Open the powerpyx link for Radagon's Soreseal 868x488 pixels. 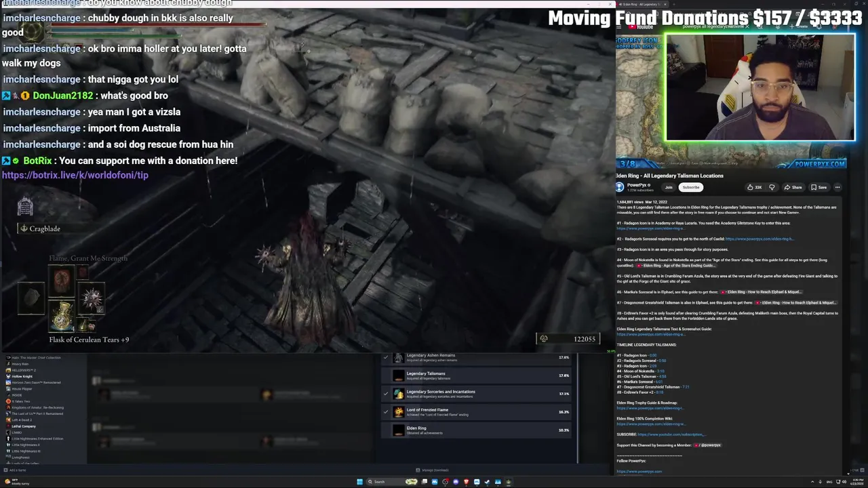pyautogui.click(x=759, y=239)
